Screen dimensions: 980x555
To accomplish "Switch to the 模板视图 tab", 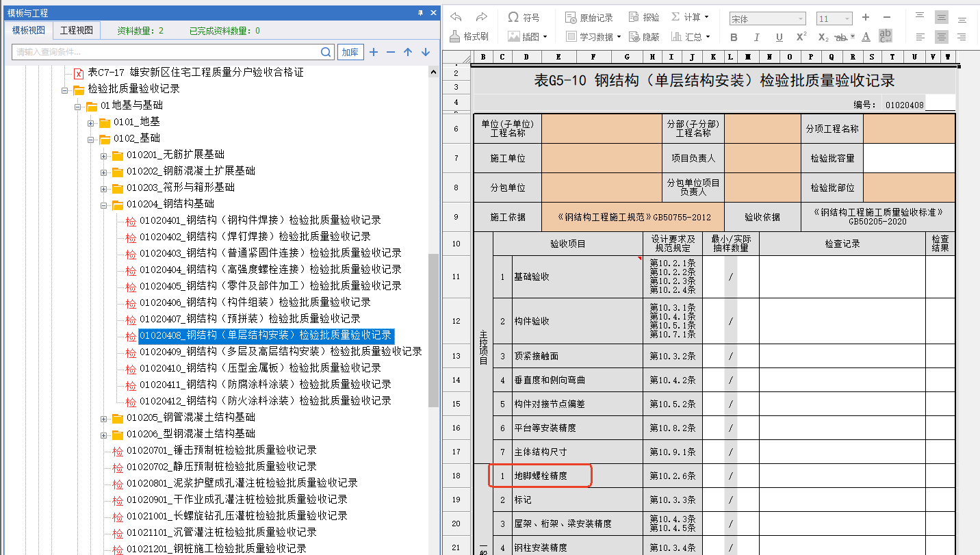I will (29, 30).
